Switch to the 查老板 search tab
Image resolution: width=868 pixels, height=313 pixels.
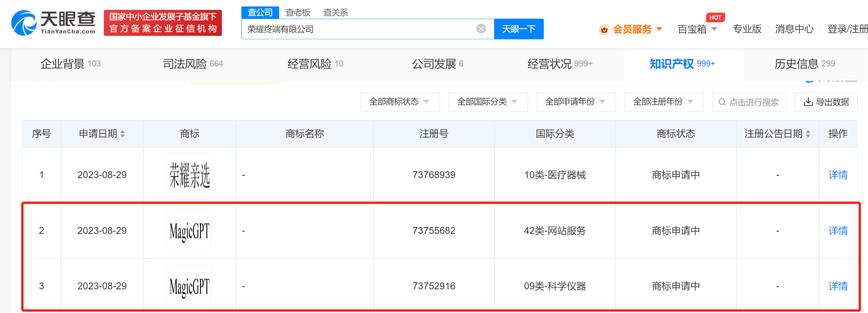click(298, 13)
